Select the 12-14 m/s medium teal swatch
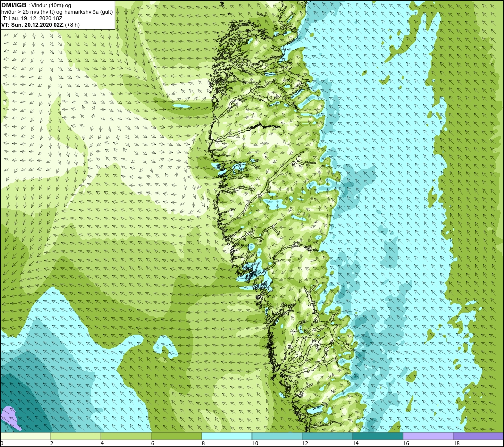Image resolution: width=504 pixels, height=447 pixels. [327, 436]
